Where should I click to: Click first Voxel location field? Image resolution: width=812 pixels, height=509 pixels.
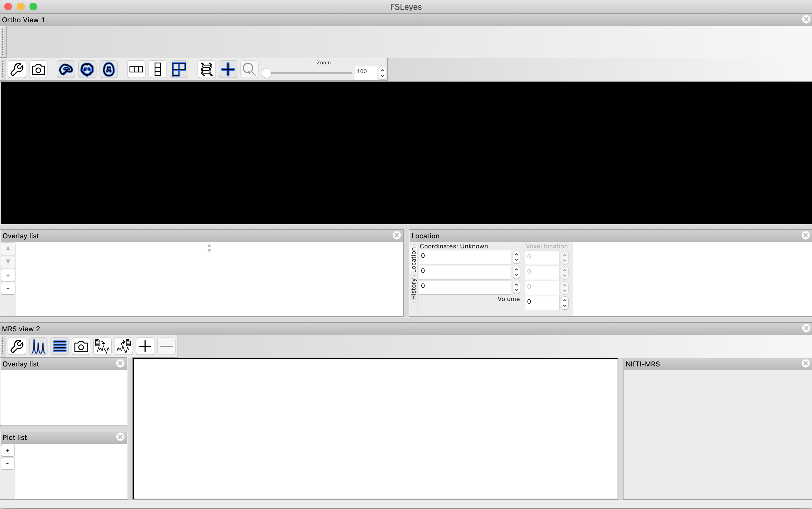pos(542,257)
